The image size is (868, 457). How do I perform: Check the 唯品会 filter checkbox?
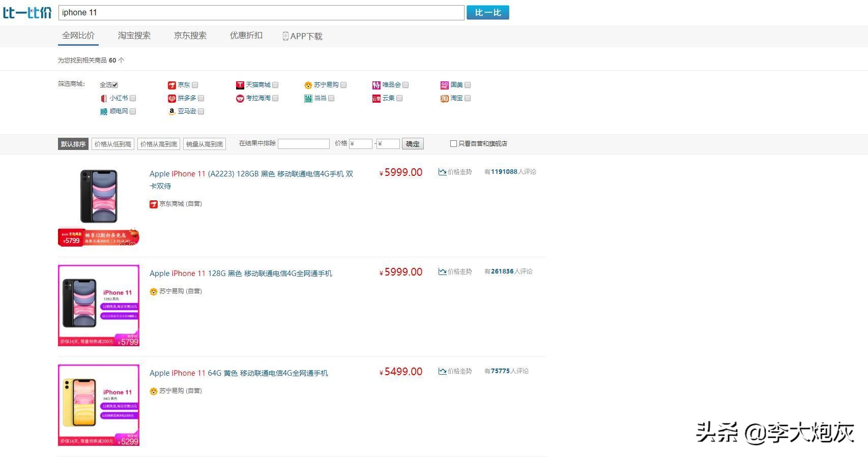pyautogui.click(x=406, y=85)
